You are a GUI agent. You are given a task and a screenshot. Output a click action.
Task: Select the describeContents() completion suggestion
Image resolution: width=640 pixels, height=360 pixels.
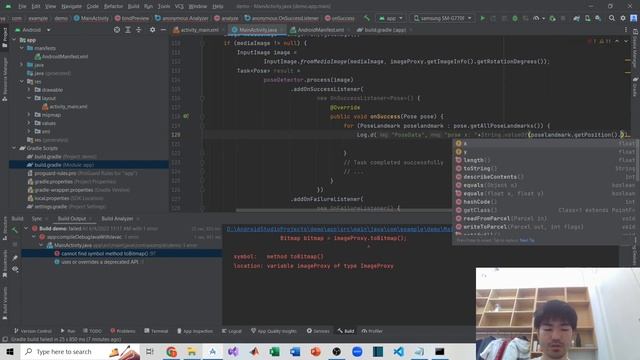545,177
